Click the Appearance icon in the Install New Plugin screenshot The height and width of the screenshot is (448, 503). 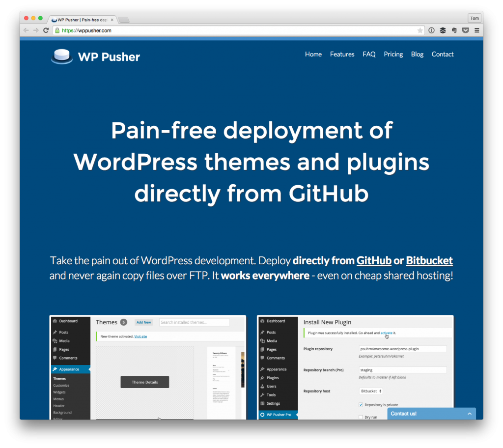coord(262,369)
